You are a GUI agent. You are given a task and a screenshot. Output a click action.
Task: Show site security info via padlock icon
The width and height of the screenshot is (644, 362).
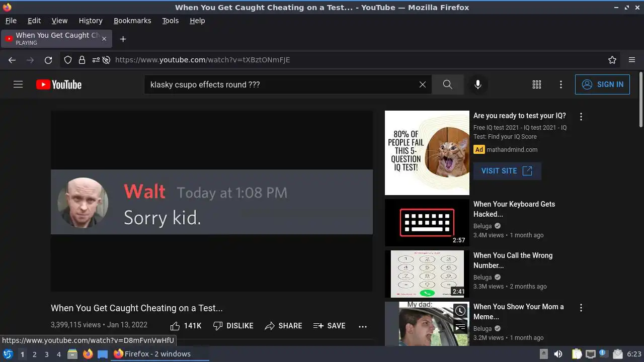82,60
